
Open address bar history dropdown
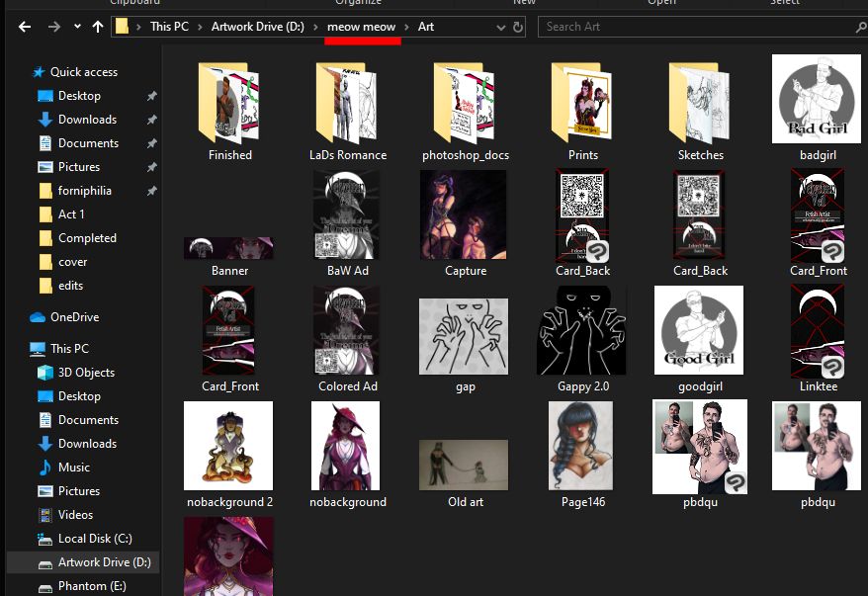501,27
